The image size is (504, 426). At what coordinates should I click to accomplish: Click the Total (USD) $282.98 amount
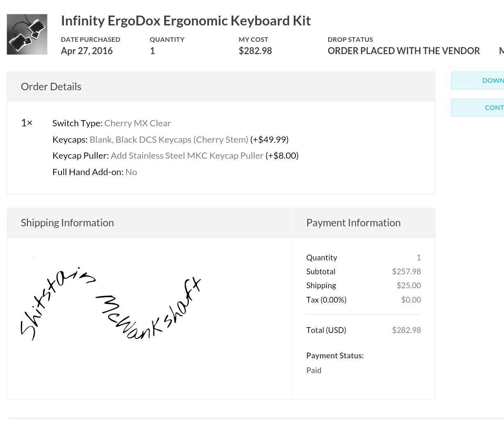pos(406,330)
